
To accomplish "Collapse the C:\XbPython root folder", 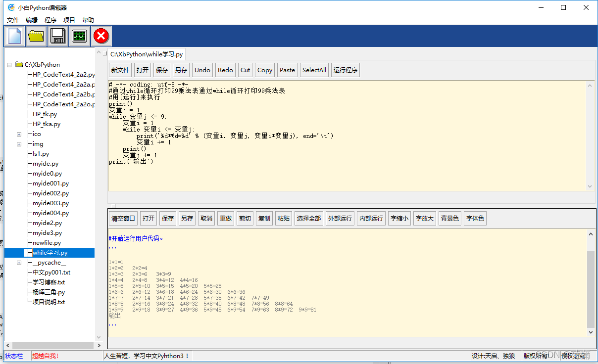I will click(9, 65).
